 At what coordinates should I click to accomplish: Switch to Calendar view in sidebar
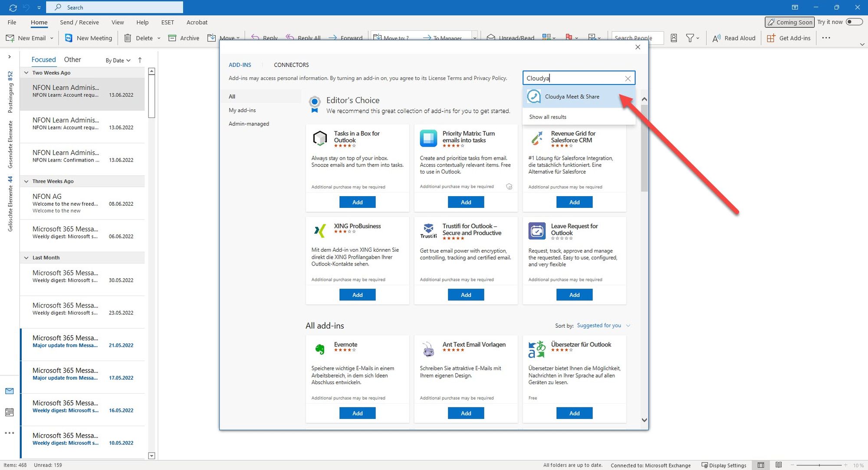[x=10, y=412]
